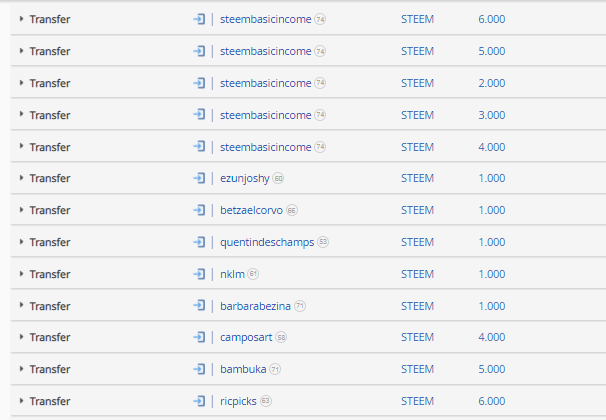The height and width of the screenshot is (420, 606).
Task: Open the betzaelcorvo account link
Action: click(251, 210)
